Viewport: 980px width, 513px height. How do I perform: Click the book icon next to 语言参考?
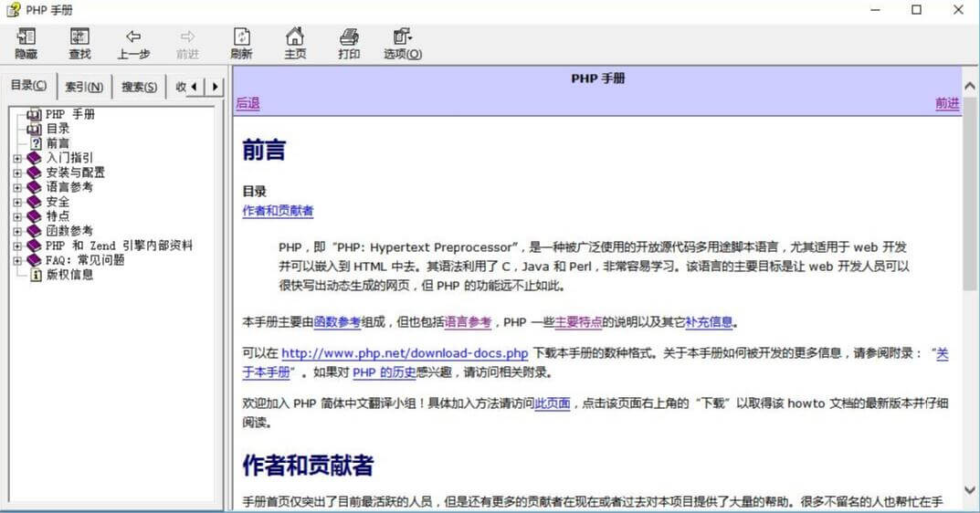pos(34,187)
